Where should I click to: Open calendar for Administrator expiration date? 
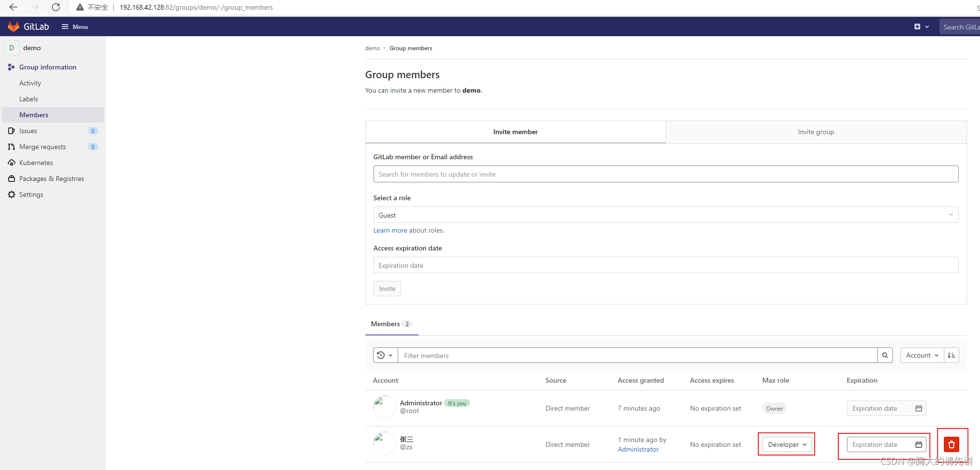[919, 408]
